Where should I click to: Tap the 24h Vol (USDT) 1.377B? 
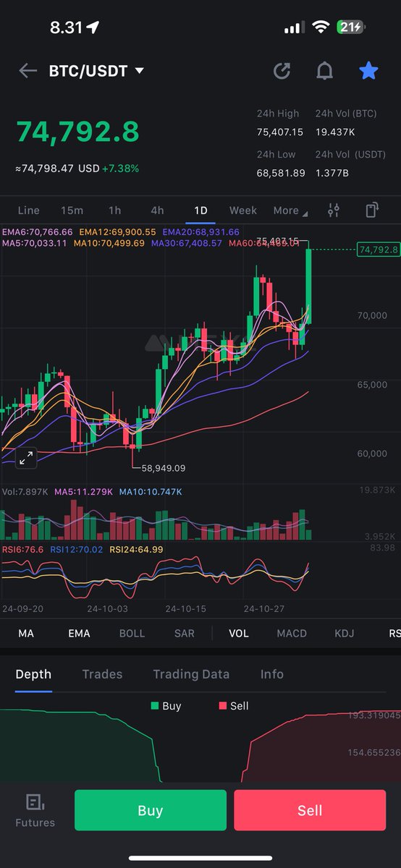[333, 173]
